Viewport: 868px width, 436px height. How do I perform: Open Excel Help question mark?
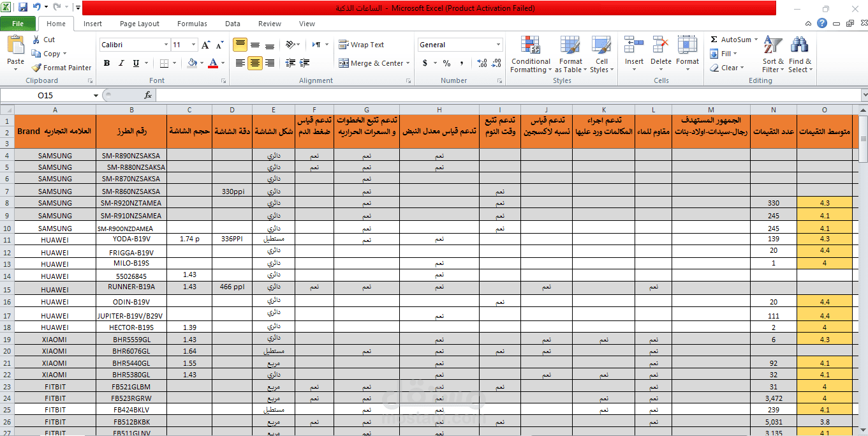[x=822, y=24]
